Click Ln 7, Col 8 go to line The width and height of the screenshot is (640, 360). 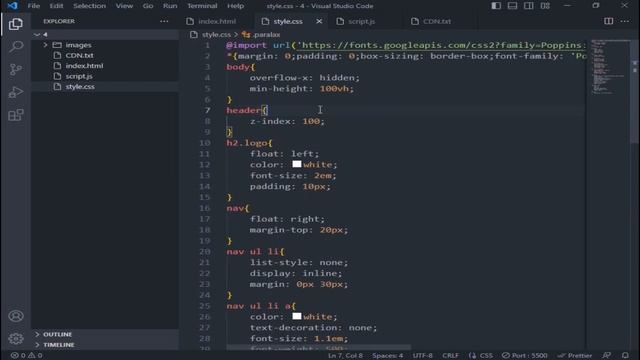coord(345,355)
